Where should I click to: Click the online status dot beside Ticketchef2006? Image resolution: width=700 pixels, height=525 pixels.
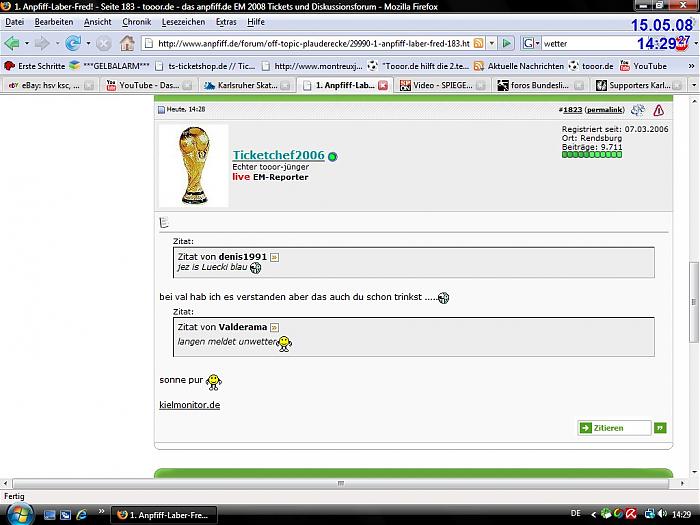pos(333,157)
